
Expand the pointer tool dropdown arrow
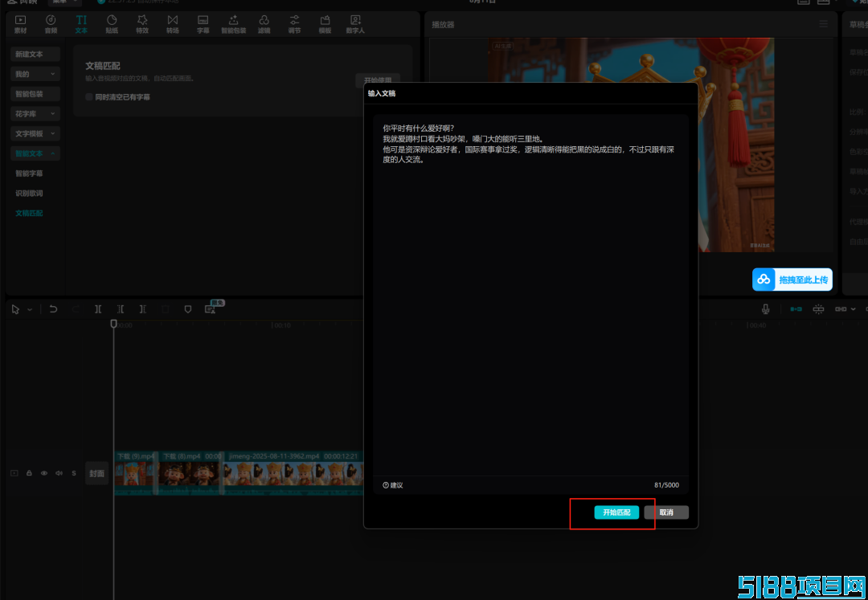click(30, 310)
